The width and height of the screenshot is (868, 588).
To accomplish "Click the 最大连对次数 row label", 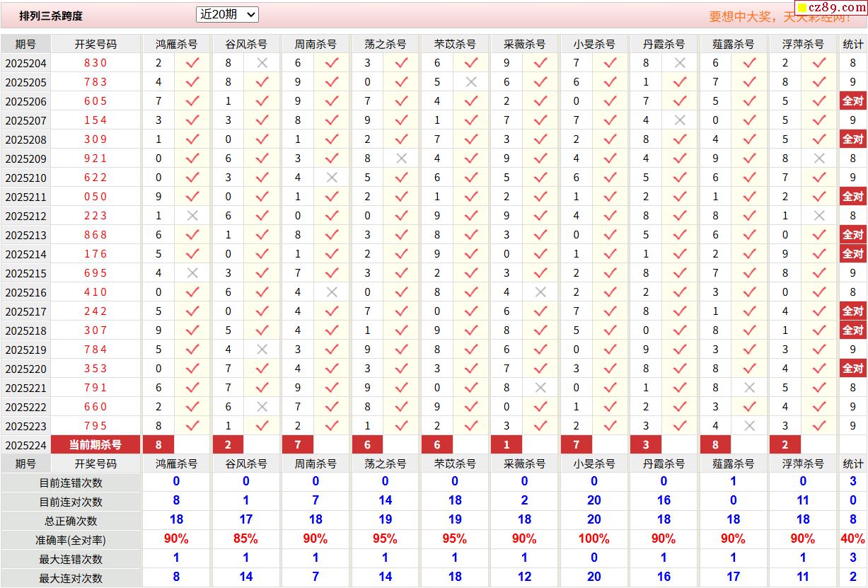I will [x=71, y=578].
